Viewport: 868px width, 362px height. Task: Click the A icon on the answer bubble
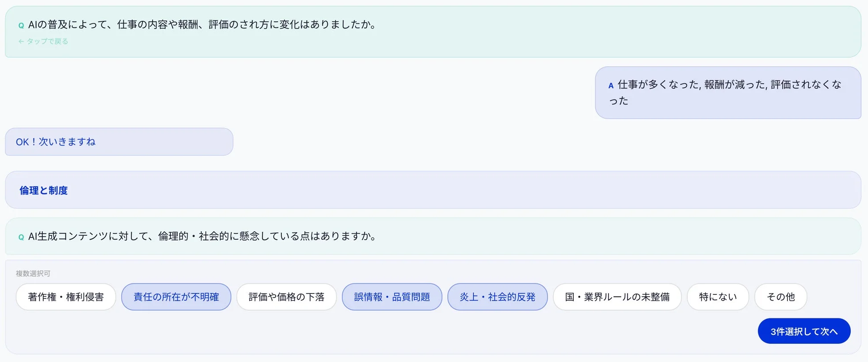pyautogui.click(x=610, y=85)
